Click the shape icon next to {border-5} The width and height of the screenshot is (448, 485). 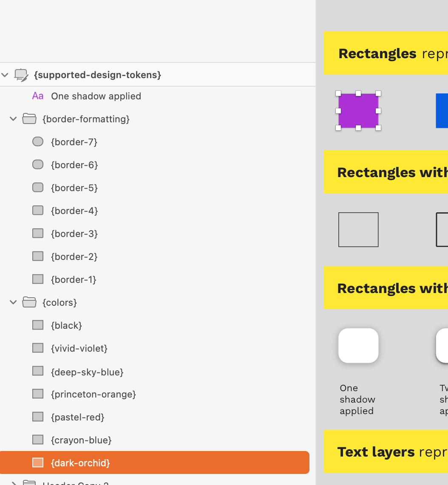tap(38, 188)
